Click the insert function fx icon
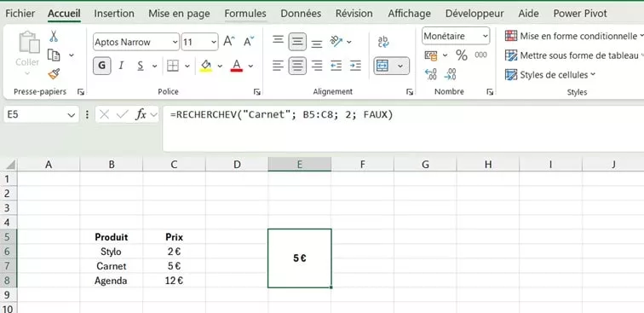The image size is (644, 313). tap(141, 115)
